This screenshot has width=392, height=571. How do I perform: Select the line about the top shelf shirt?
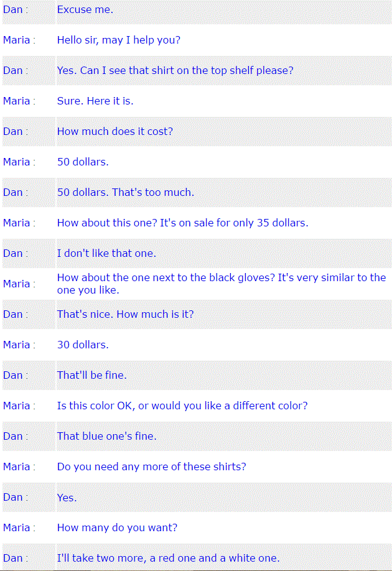tap(175, 71)
